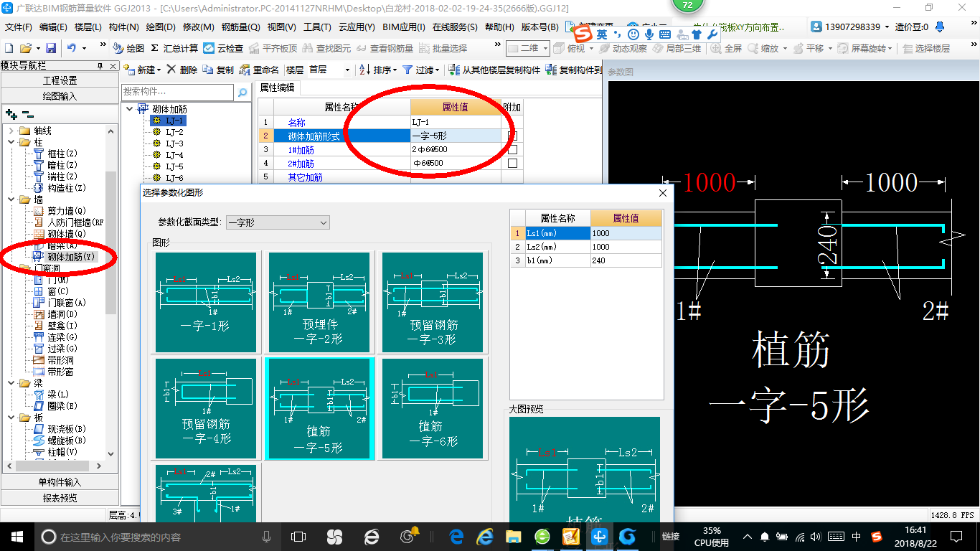The width and height of the screenshot is (980, 551).
Task: Click 绘图输入 navigation button
Action: (60, 95)
